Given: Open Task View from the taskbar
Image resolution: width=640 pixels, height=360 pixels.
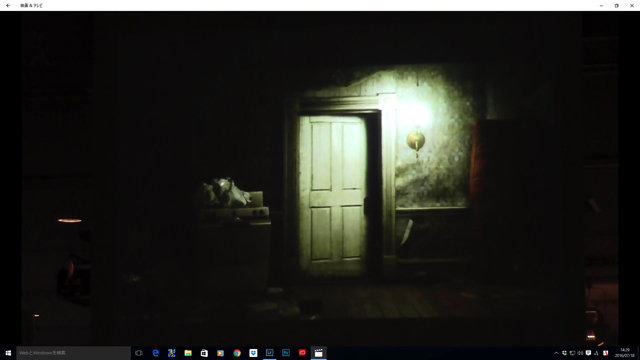Looking at the screenshot, I should coord(139,353).
